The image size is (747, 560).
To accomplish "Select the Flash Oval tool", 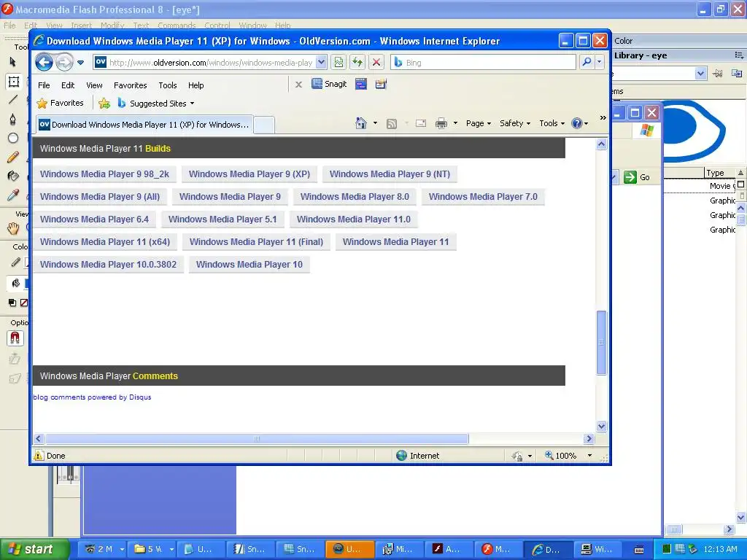I will click(13, 138).
